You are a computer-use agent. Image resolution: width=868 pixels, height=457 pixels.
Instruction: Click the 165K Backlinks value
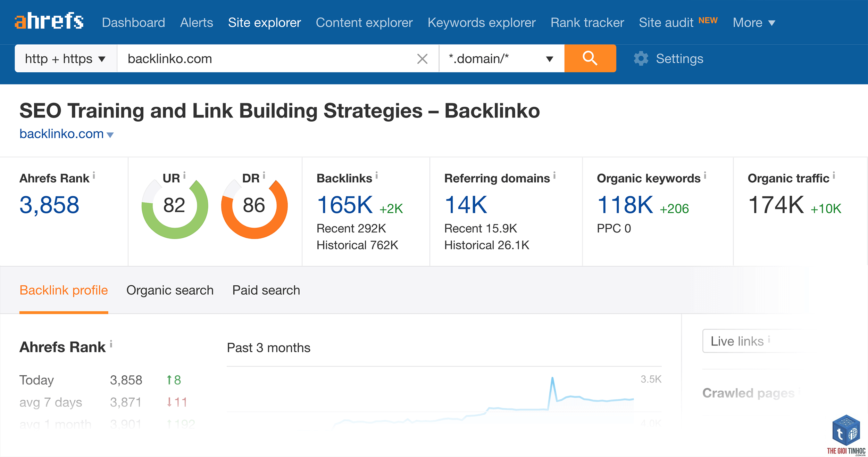coord(345,205)
